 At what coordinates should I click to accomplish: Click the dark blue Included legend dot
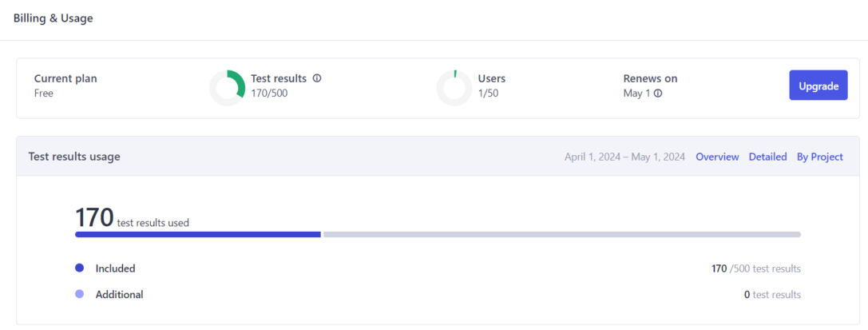pos(79,268)
